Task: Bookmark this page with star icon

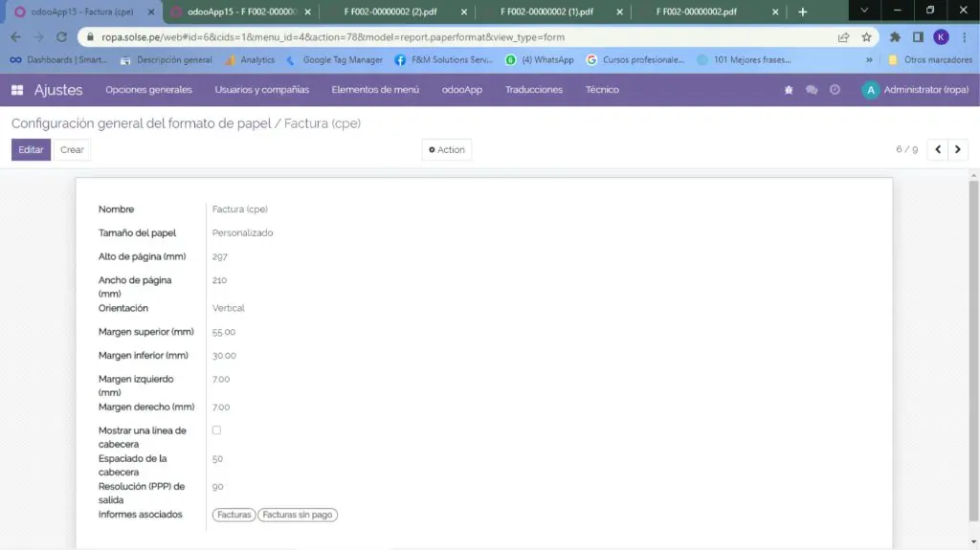Action: point(866,37)
